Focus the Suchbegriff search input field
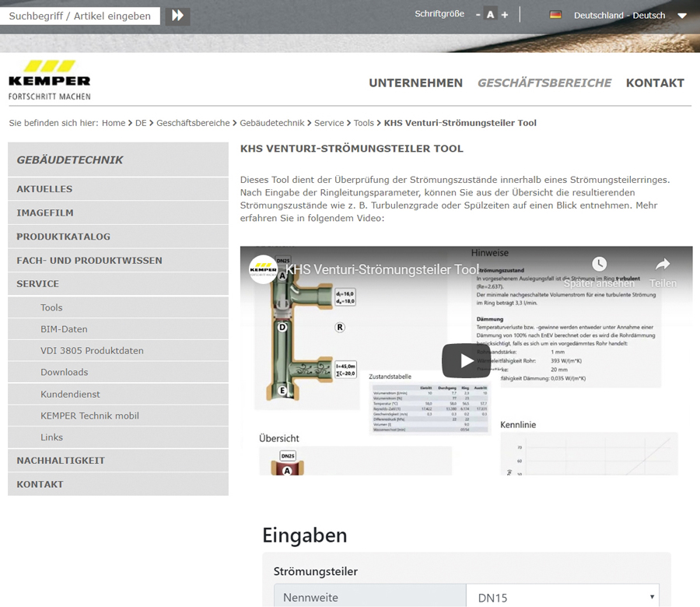Viewport: 700px width, 607px height. [80, 16]
